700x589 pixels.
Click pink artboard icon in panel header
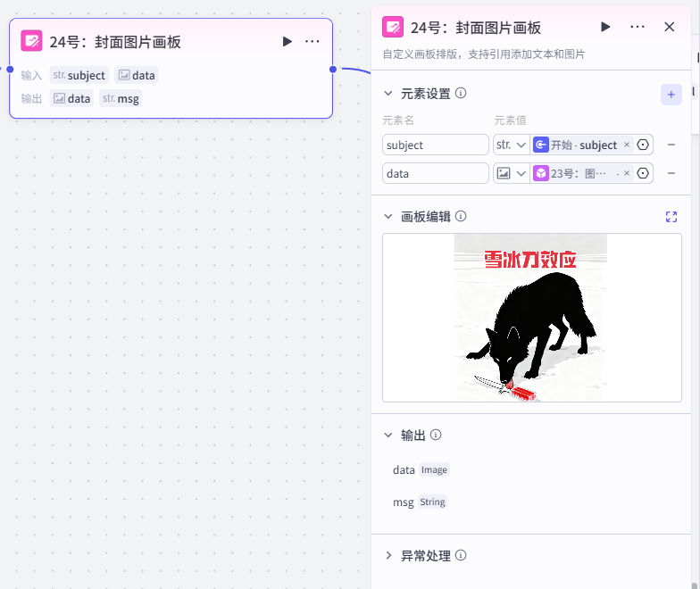tap(393, 27)
